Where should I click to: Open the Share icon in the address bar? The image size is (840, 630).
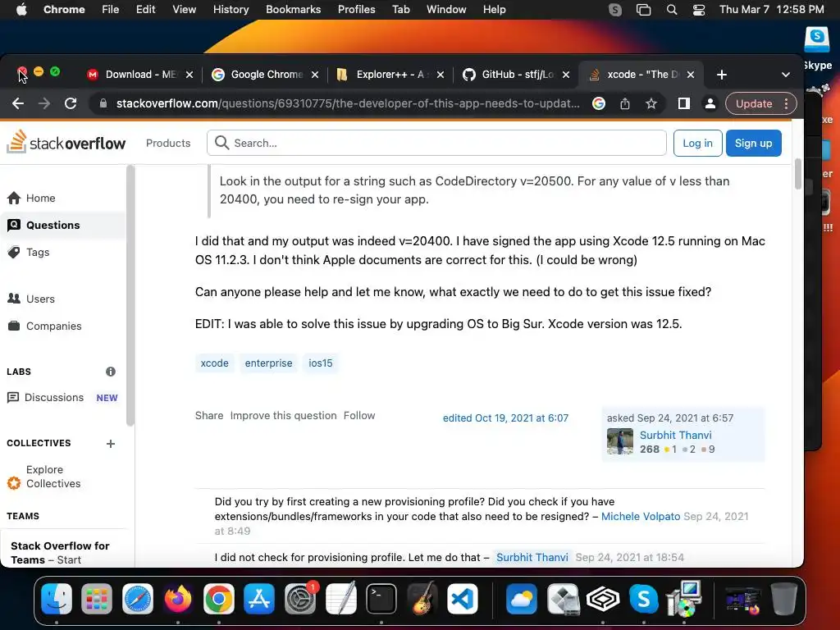pos(624,103)
